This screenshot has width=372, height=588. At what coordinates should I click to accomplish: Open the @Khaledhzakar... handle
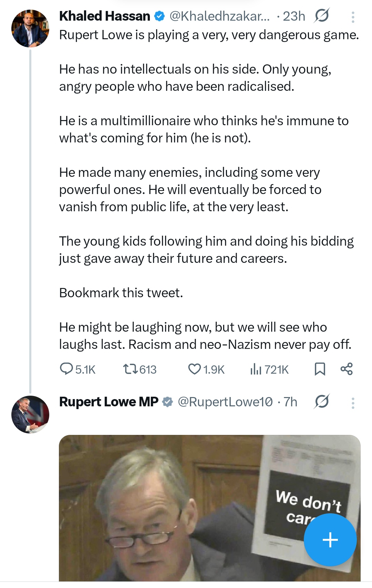(x=220, y=16)
